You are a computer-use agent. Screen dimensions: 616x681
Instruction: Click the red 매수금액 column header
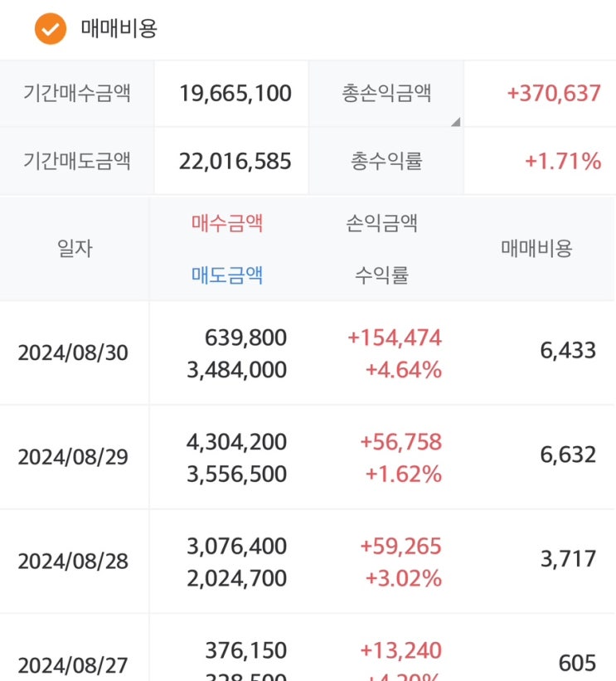[x=227, y=223]
